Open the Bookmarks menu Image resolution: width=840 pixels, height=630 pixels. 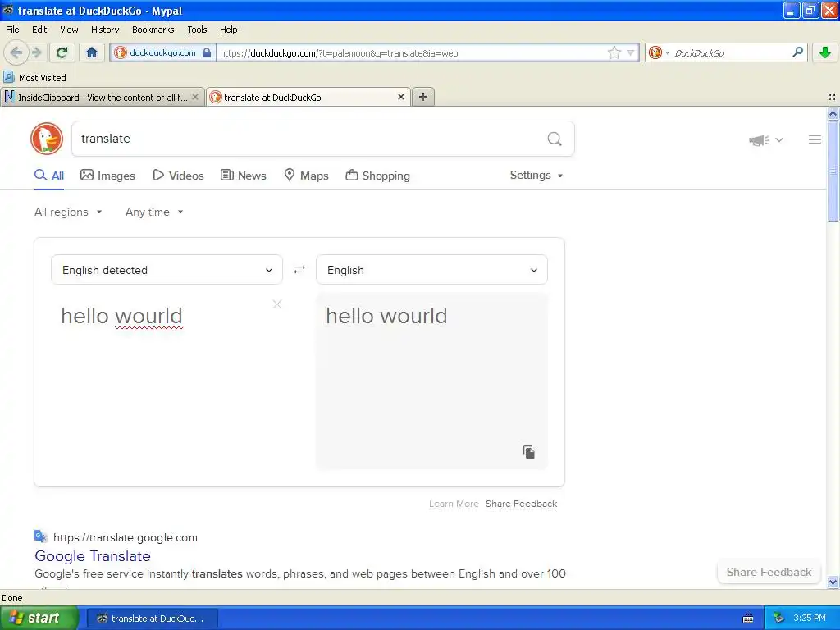pos(153,30)
